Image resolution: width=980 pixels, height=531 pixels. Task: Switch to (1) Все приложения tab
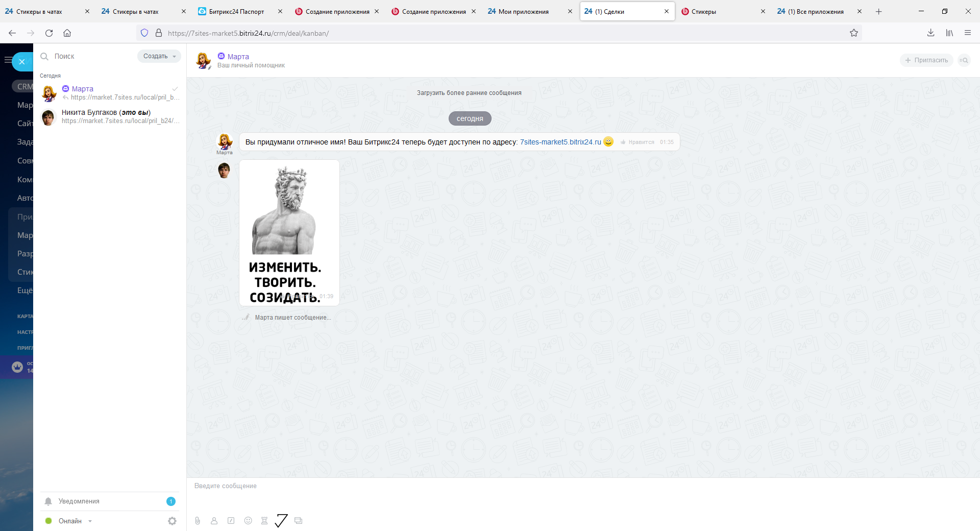(820, 11)
